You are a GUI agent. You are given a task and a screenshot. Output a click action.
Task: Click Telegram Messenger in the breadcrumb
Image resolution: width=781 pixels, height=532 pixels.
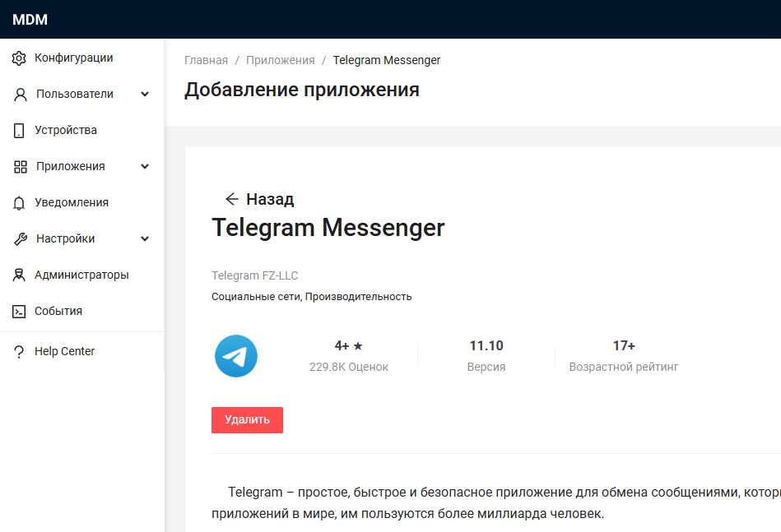pos(386,60)
